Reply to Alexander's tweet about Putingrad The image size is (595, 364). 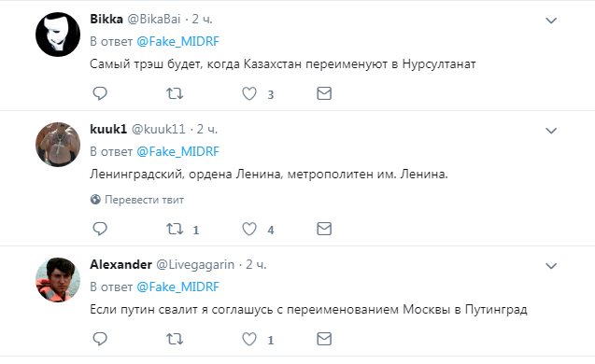point(100,339)
